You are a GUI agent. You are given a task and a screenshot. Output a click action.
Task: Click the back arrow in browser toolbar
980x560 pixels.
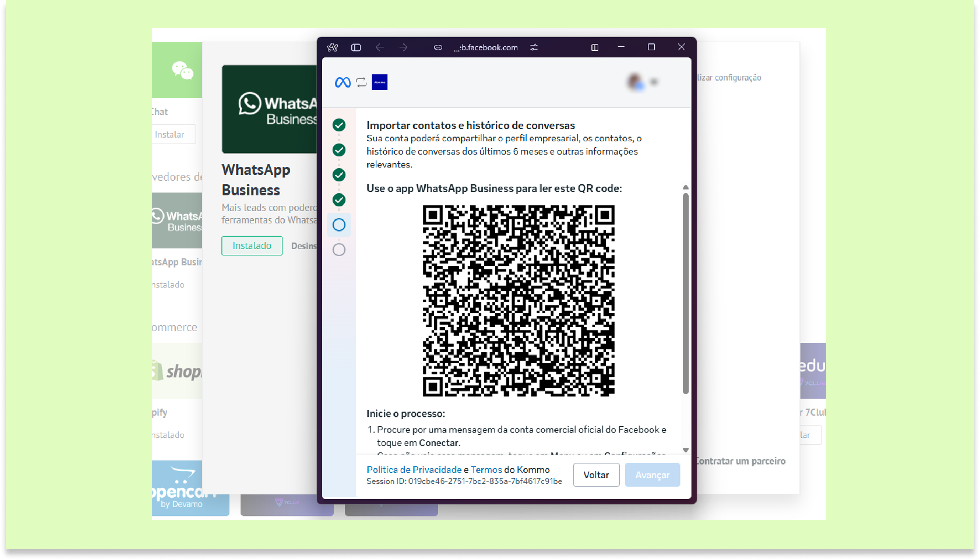click(x=379, y=47)
